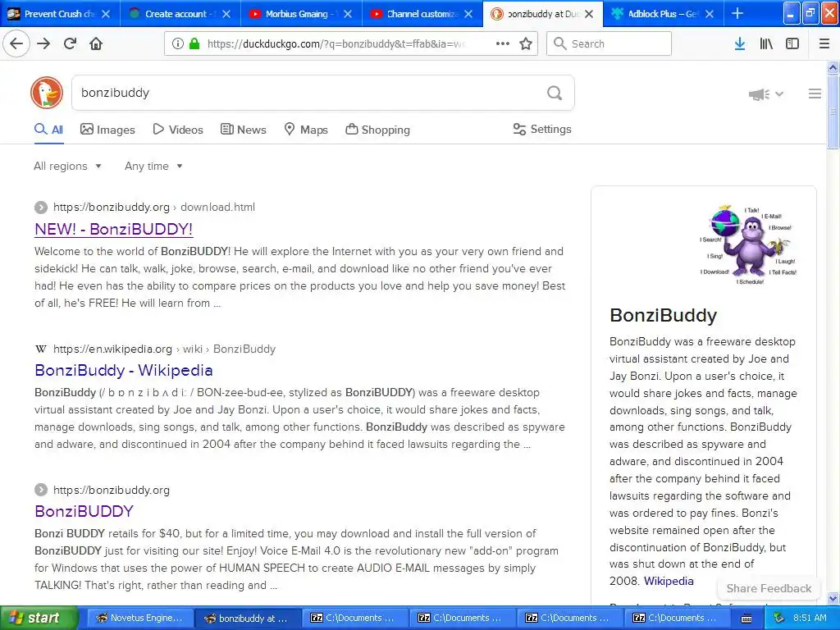The height and width of the screenshot is (630, 840).
Task: Click the favicon beside bonzibuddy.org download.html
Action: point(41,208)
